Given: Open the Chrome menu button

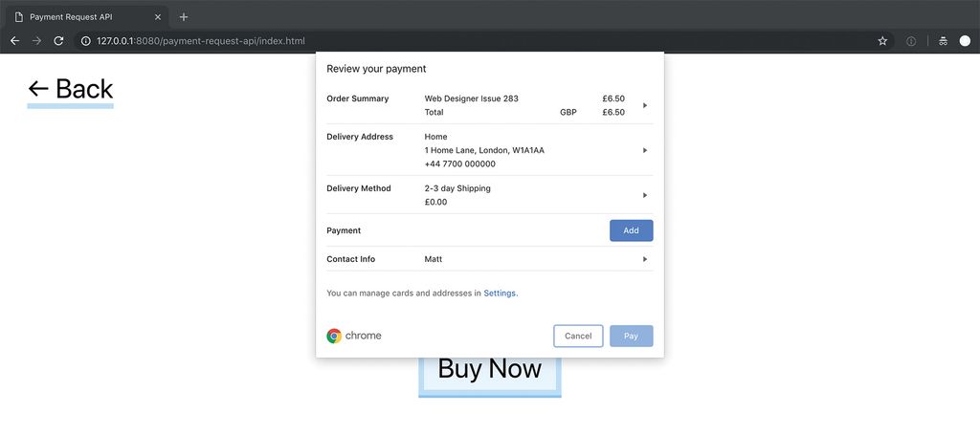Looking at the screenshot, I should click(965, 41).
